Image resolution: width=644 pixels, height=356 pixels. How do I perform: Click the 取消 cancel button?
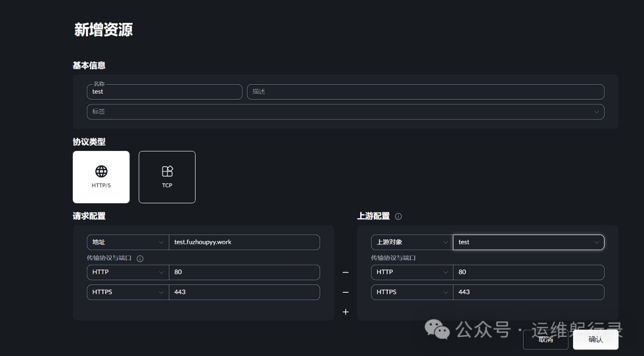click(546, 339)
